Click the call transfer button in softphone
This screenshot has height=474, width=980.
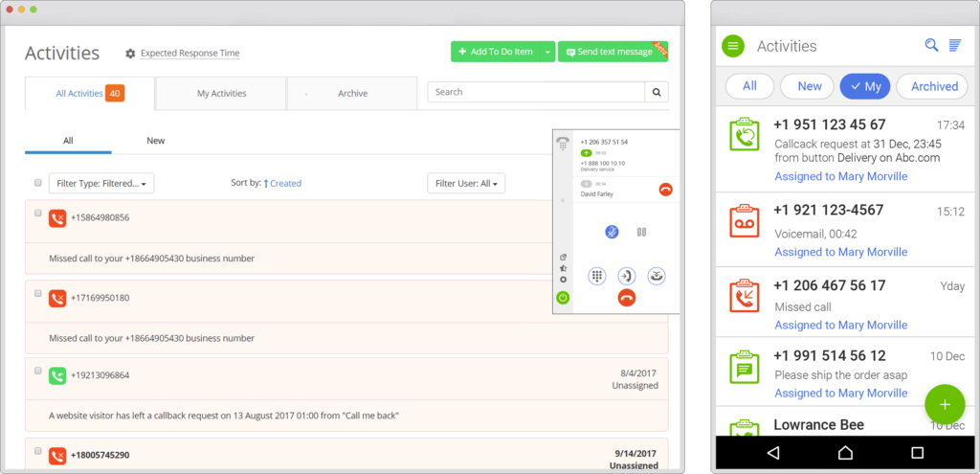click(x=626, y=276)
